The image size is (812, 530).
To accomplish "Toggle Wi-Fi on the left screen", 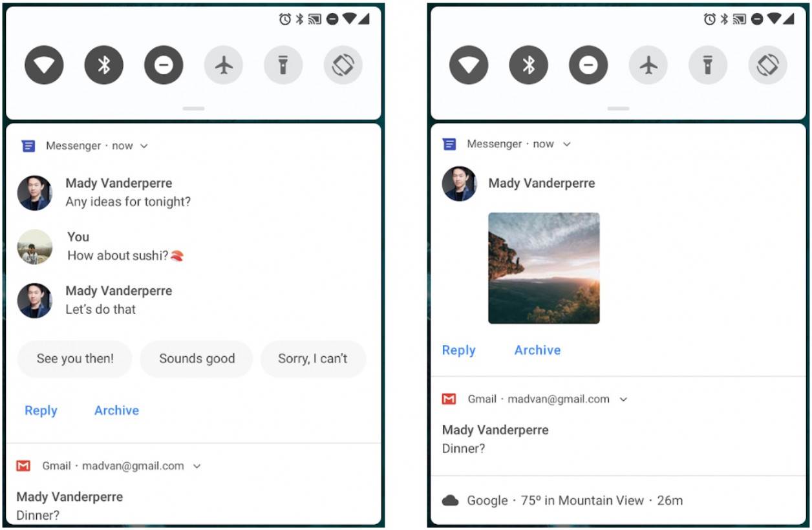I will click(x=44, y=65).
